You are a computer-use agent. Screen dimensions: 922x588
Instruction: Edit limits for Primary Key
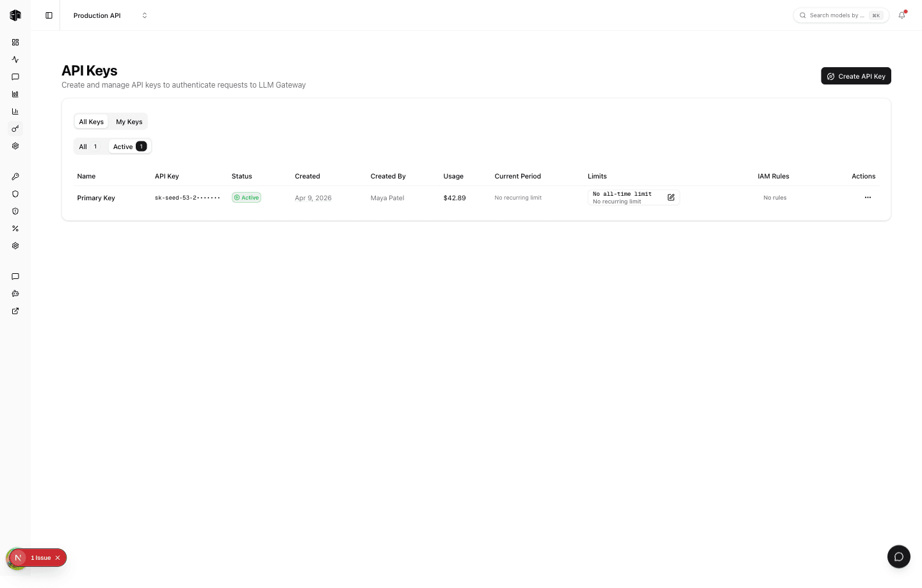click(x=671, y=198)
